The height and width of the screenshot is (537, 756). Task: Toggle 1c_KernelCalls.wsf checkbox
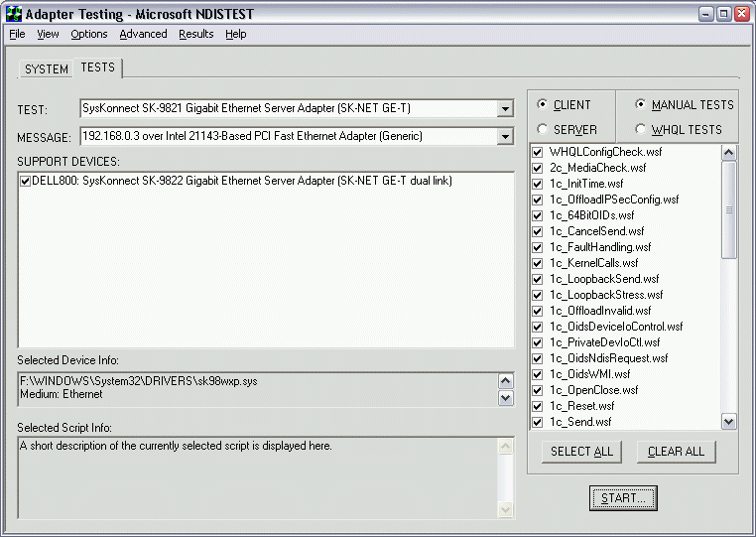537,264
